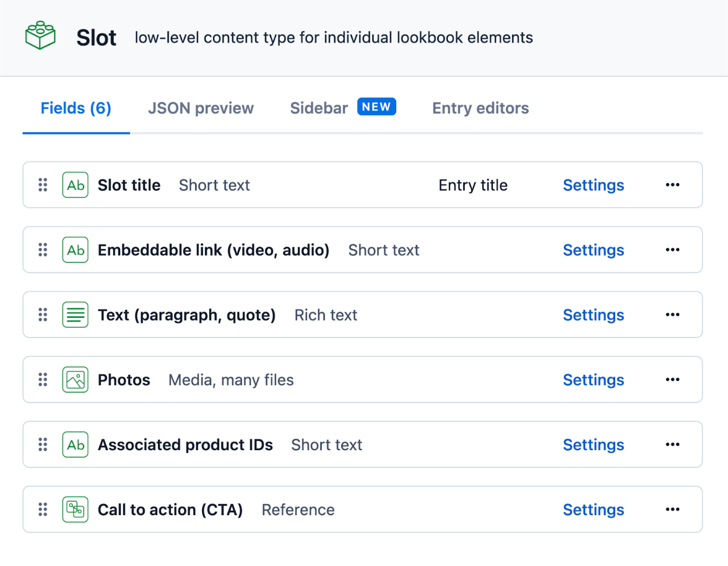Click the Associated product IDs text icon

click(x=75, y=445)
